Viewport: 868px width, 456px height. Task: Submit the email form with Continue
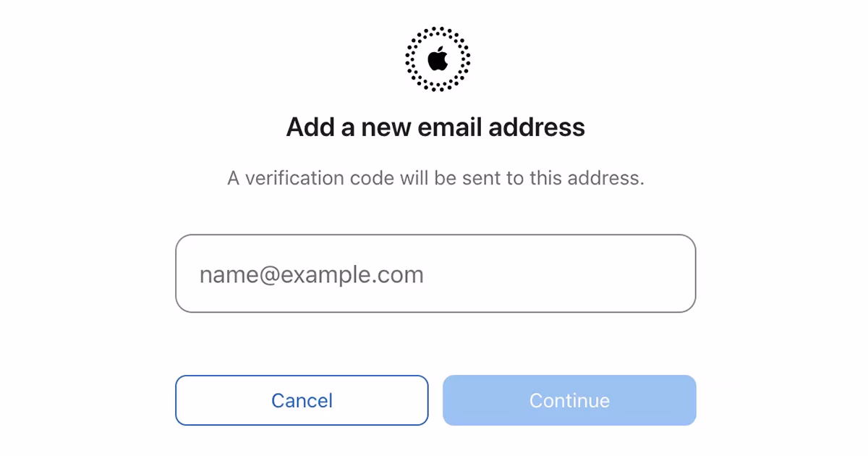pyautogui.click(x=569, y=400)
